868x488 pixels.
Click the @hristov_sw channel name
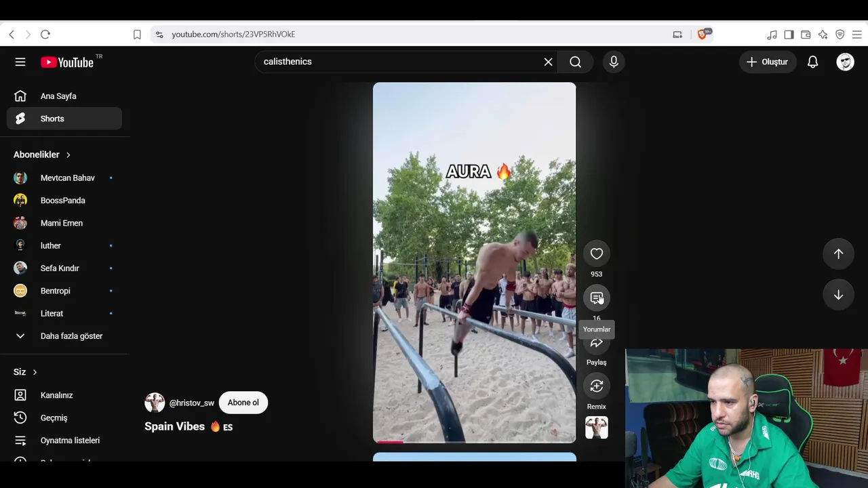(192, 403)
